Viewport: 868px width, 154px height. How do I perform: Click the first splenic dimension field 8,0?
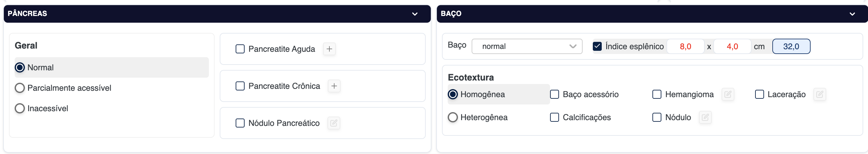point(685,46)
